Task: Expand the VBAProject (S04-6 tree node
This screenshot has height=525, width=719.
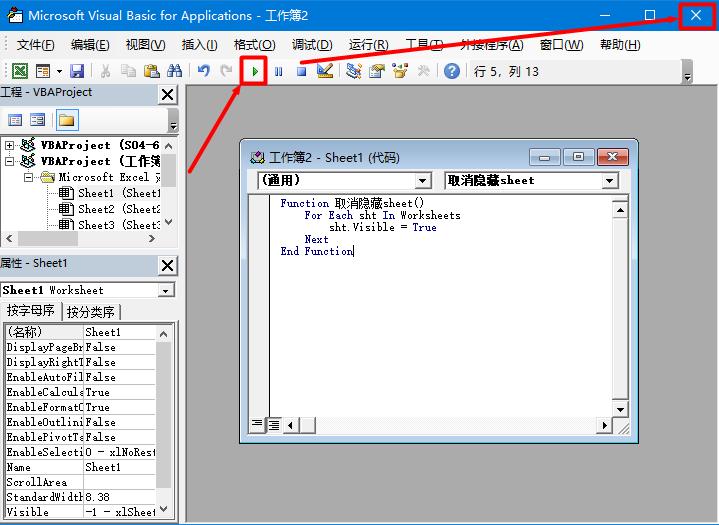Action: [x=9, y=146]
